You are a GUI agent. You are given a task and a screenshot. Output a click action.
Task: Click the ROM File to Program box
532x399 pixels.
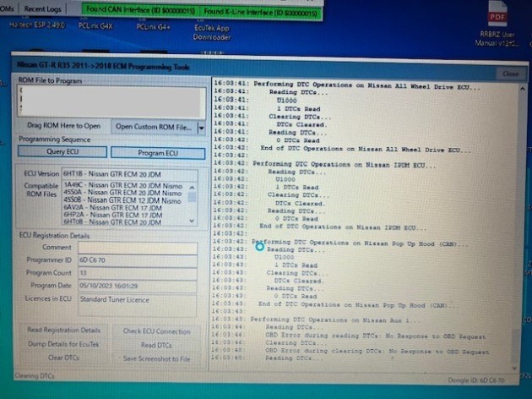(111, 102)
